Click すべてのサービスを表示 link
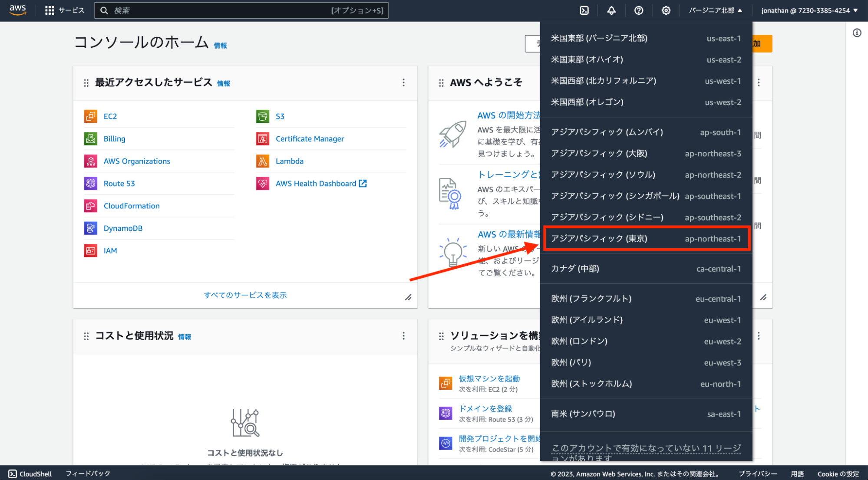 (245, 295)
